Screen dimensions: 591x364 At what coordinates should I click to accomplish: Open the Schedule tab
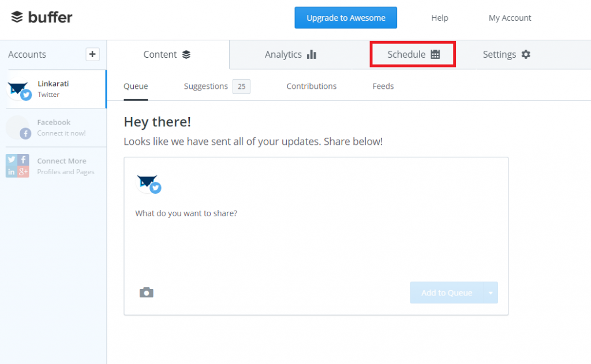pos(413,54)
